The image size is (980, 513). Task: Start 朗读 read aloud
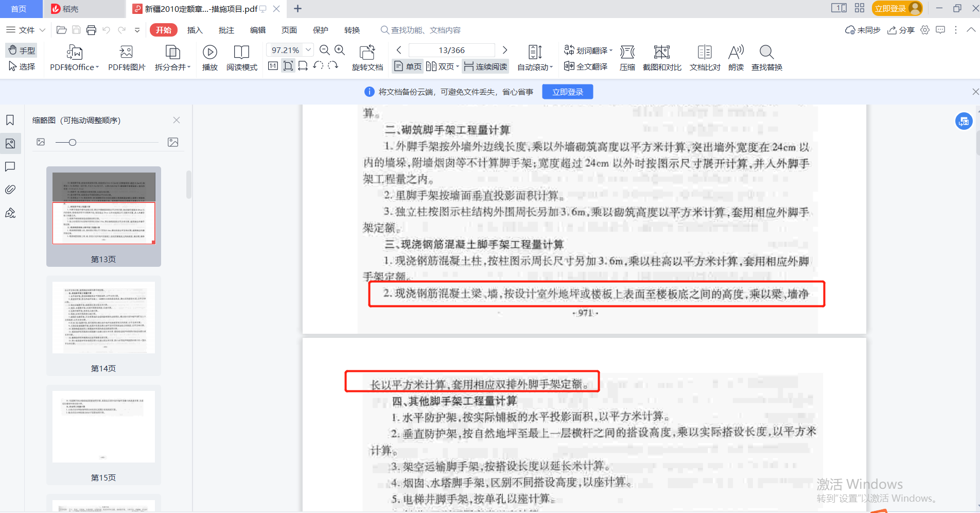736,58
